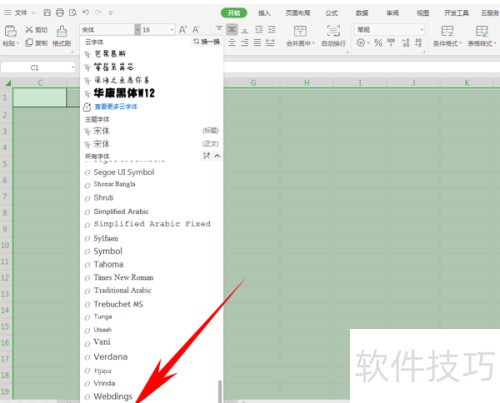Increase decimal places

[405, 43]
